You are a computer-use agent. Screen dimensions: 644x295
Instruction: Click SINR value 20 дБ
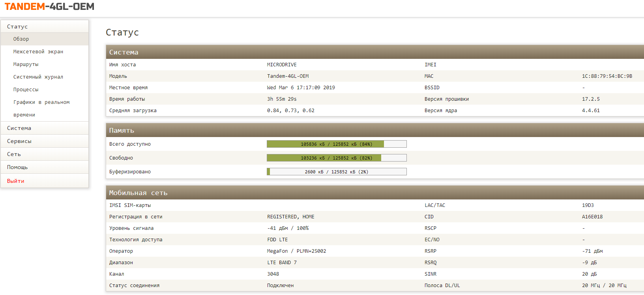coord(590,274)
